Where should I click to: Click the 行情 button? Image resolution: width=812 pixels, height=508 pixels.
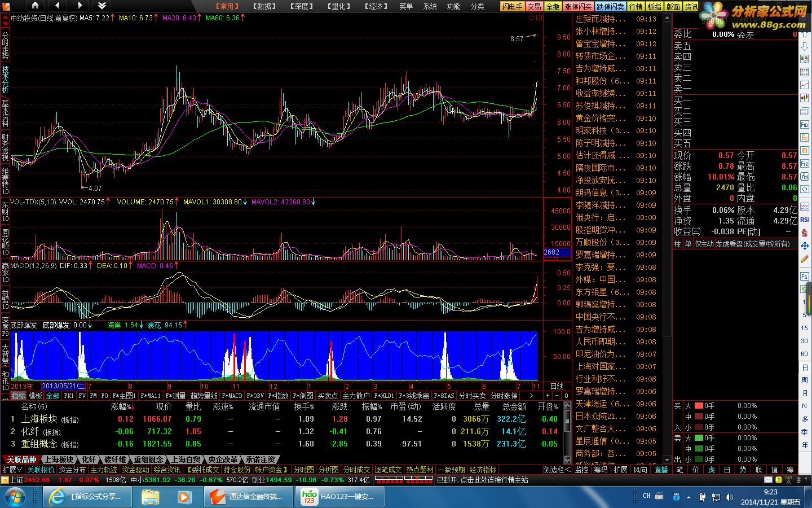tap(636, 7)
